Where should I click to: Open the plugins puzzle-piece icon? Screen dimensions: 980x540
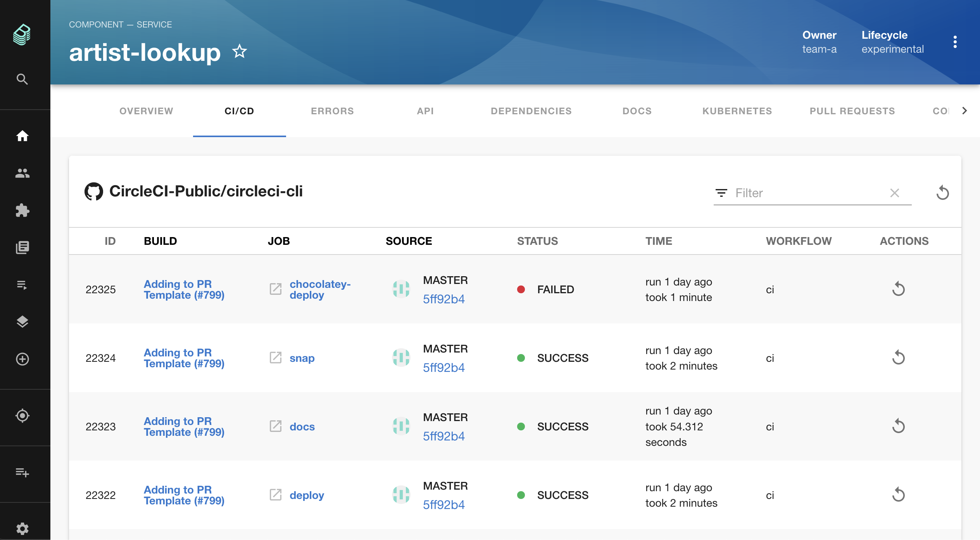click(x=22, y=210)
